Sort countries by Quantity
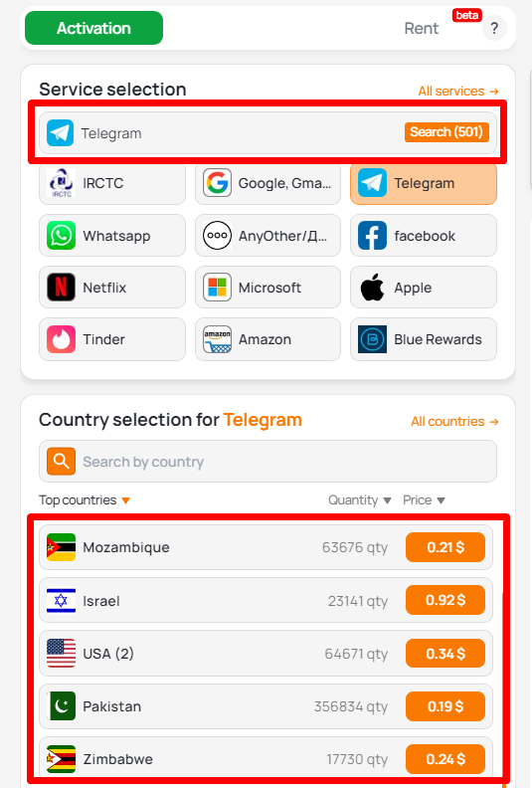The width and height of the screenshot is (532, 788). click(x=360, y=500)
